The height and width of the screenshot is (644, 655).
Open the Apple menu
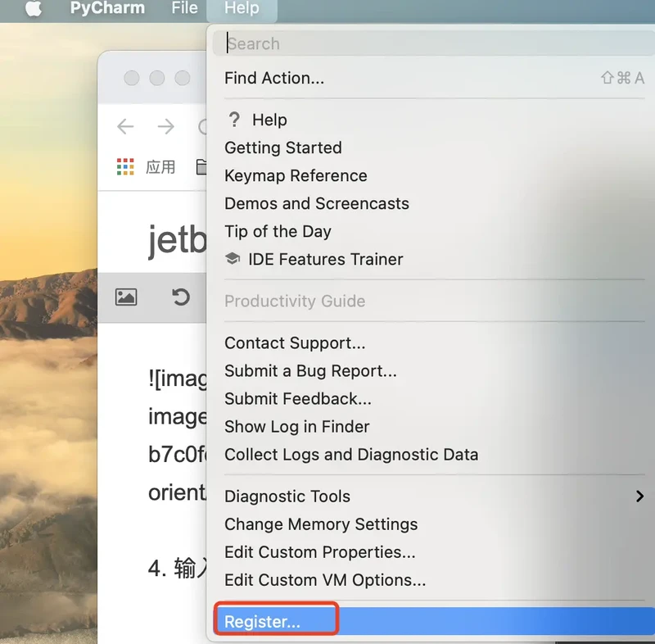(34, 8)
